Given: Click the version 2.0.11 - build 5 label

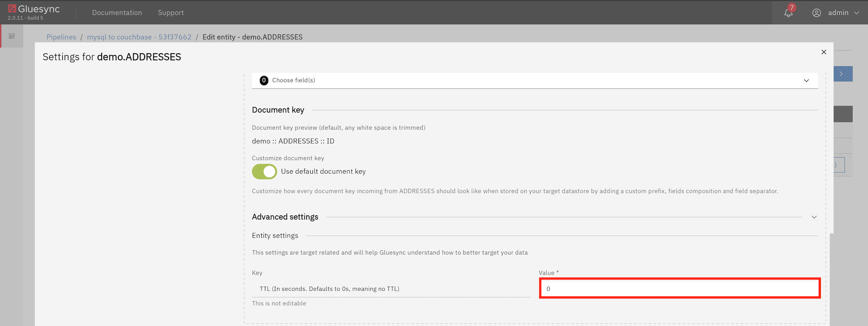Looking at the screenshot, I should click(26, 18).
